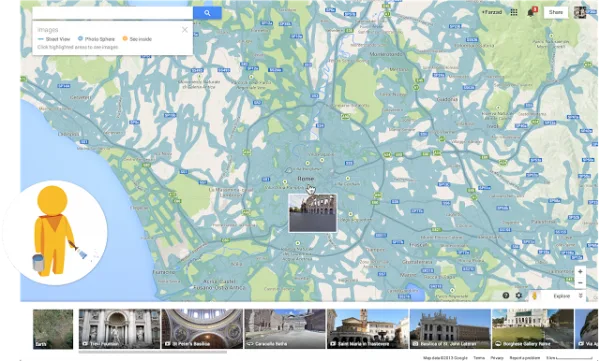
Task: Click the Explore label
Action: [561, 296]
